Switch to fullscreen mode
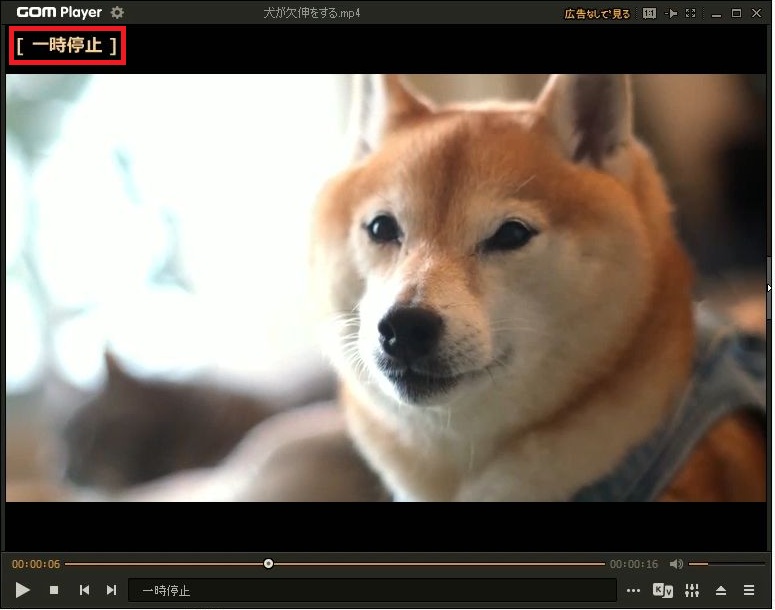 (691, 14)
